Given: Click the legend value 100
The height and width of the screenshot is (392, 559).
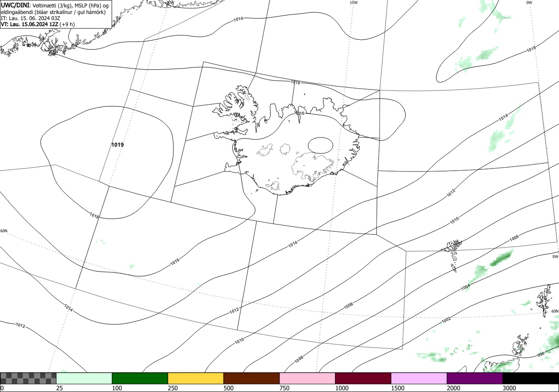Looking at the screenshot, I should click(117, 388).
